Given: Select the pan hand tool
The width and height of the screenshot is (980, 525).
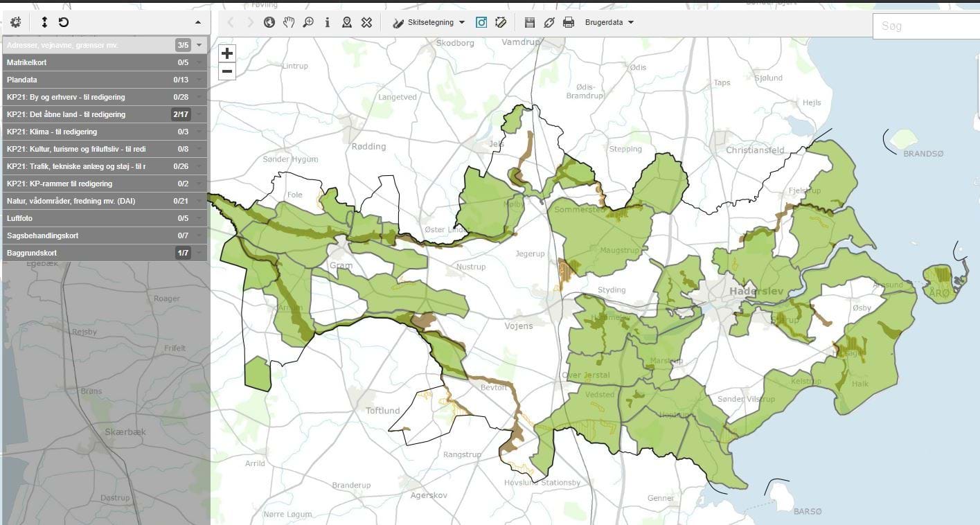Looking at the screenshot, I should 289,22.
